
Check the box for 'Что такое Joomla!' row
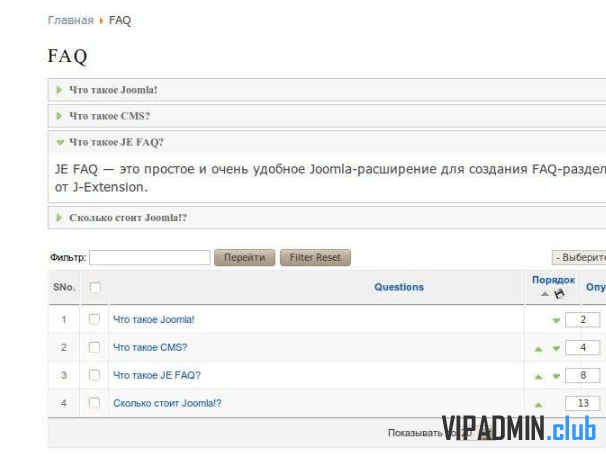[x=94, y=319]
